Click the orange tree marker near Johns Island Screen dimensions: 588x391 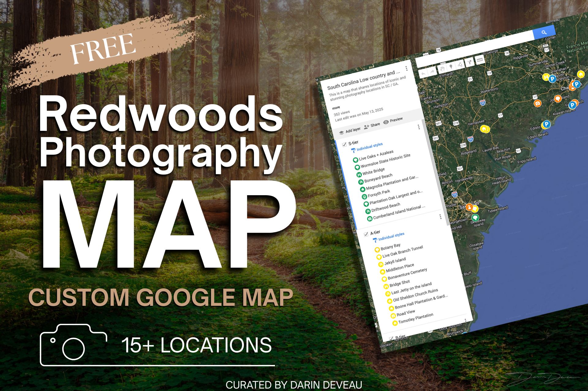tap(558, 98)
